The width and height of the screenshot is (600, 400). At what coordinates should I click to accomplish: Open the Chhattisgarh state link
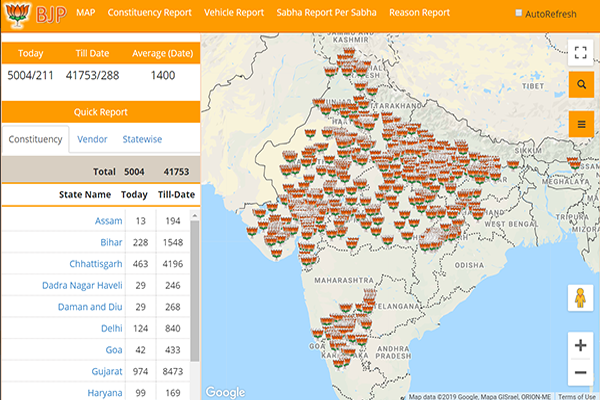[96, 264]
